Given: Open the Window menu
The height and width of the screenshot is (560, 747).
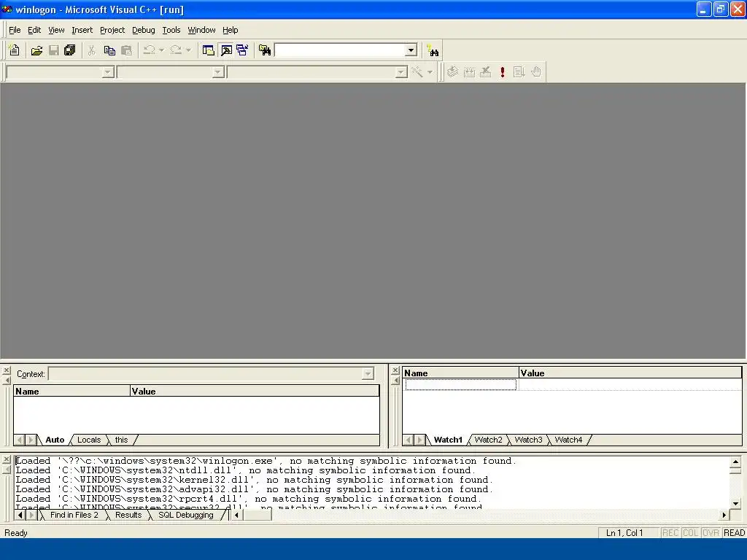Looking at the screenshot, I should point(201,30).
